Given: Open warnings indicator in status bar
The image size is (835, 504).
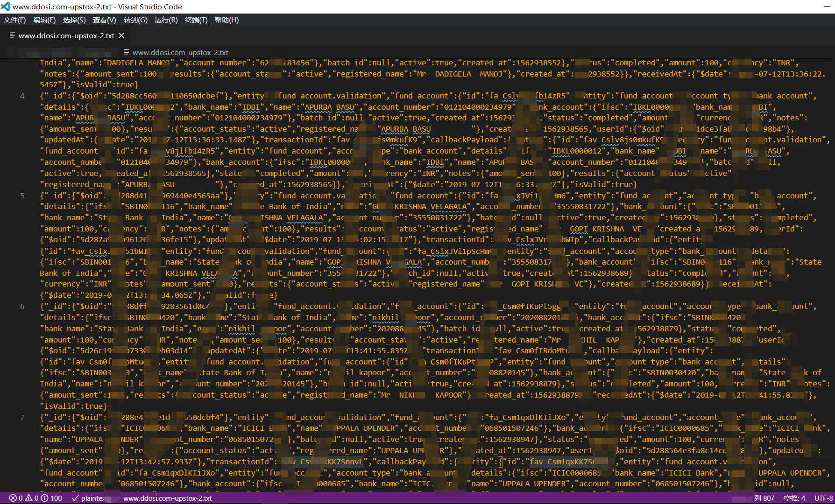Looking at the screenshot, I should pyautogui.click(x=32, y=498).
